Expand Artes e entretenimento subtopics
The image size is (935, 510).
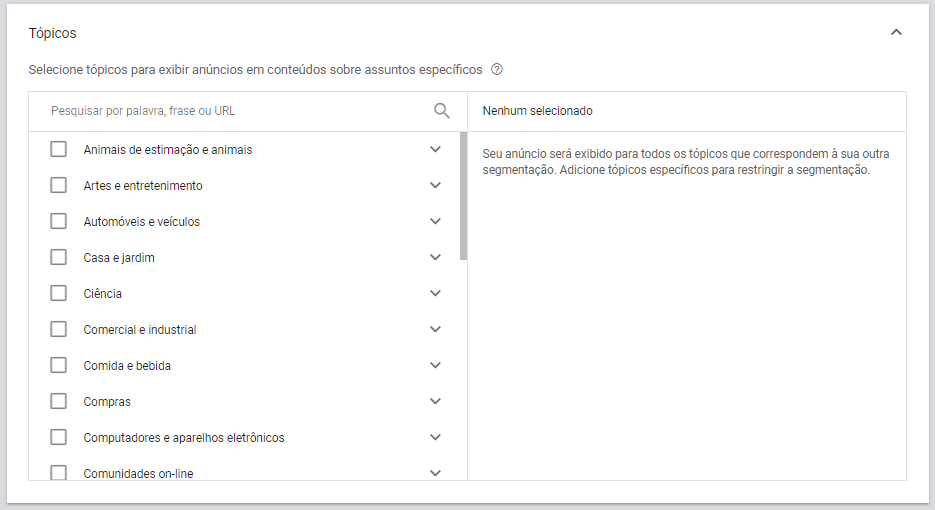[435, 185]
